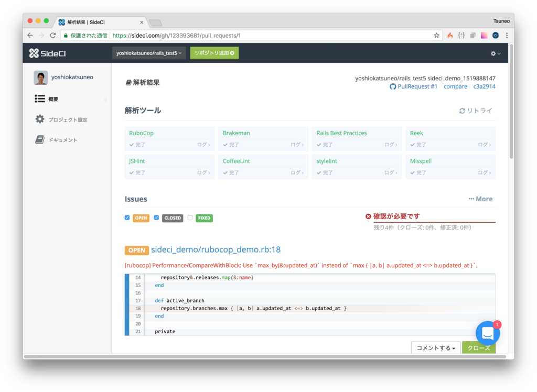This screenshot has width=537, height=392.
Task: Open a new browser tab
Action: 156,23
